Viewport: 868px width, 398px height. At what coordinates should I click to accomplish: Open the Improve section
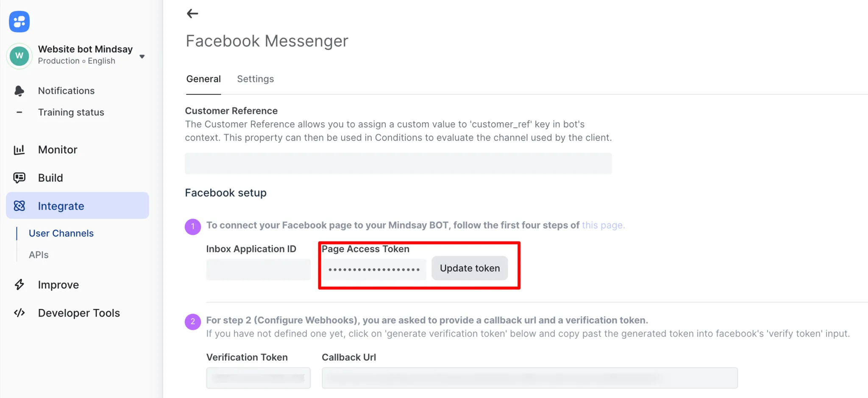tap(58, 285)
